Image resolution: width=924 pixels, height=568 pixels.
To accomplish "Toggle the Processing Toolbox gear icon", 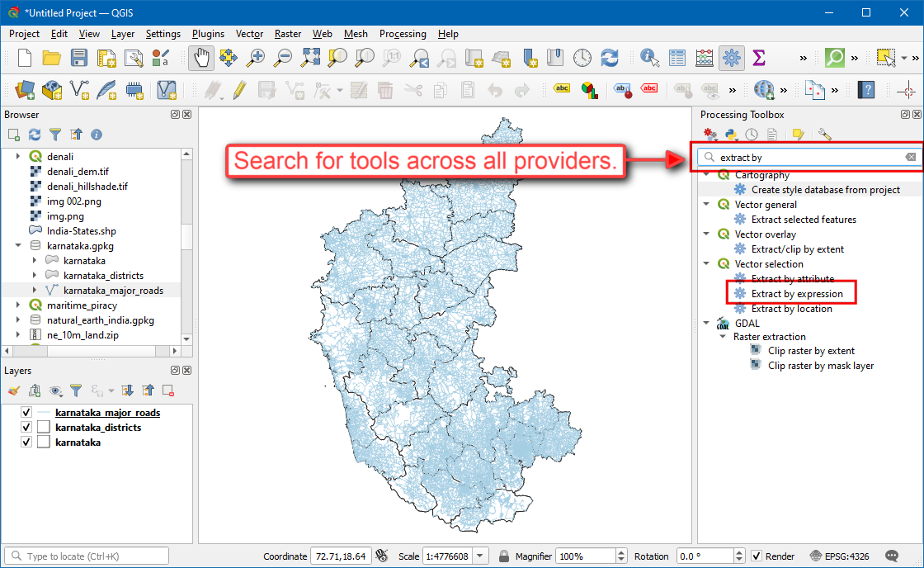I will coord(731,58).
